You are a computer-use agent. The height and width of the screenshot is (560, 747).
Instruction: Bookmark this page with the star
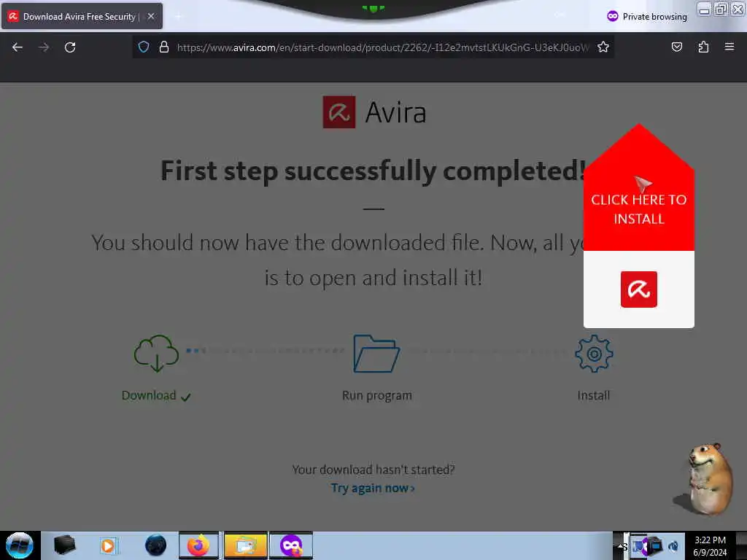(x=603, y=47)
